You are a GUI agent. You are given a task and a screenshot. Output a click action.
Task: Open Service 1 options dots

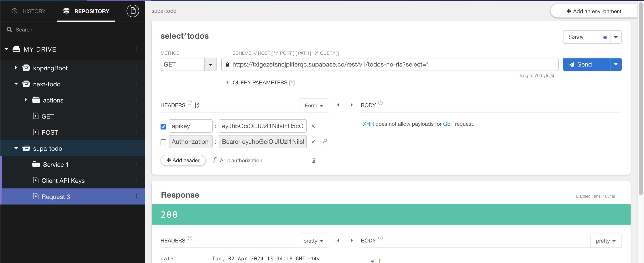[136, 164]
